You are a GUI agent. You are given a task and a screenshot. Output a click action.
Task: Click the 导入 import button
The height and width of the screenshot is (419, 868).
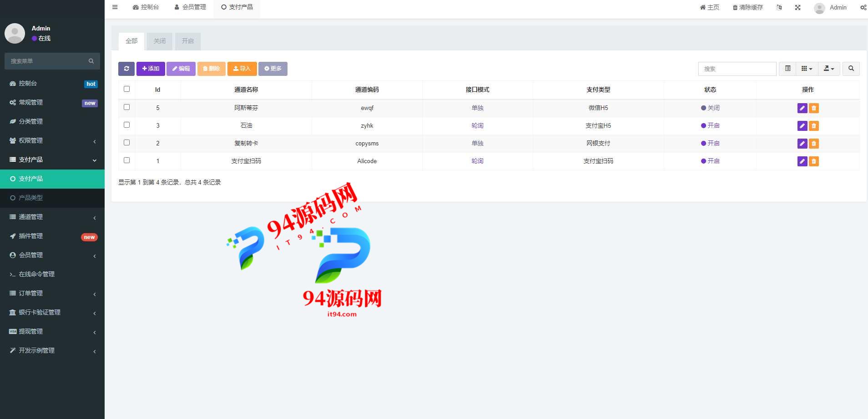point(242,69)
